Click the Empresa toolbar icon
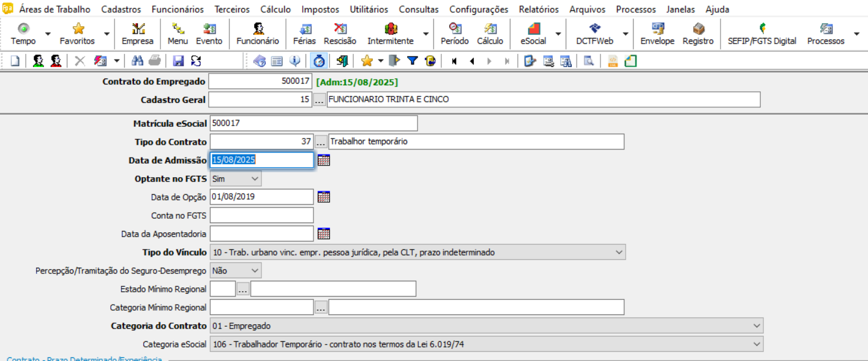 (138, 34)
